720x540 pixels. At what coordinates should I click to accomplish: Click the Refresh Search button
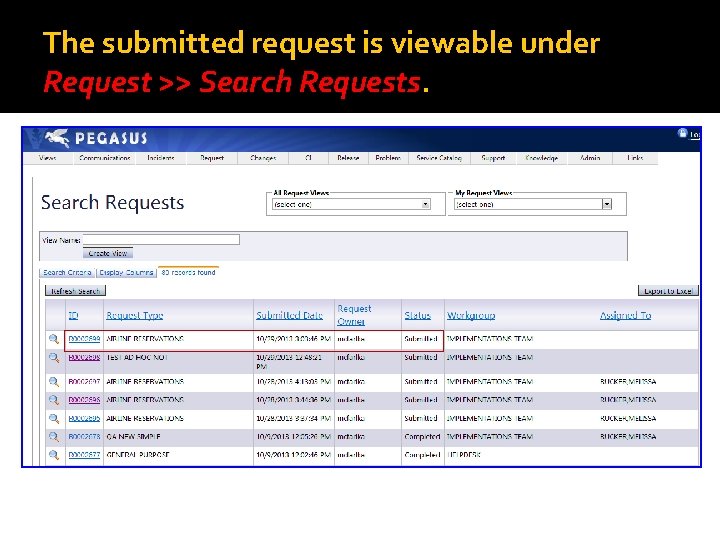[x=75, y=291]
